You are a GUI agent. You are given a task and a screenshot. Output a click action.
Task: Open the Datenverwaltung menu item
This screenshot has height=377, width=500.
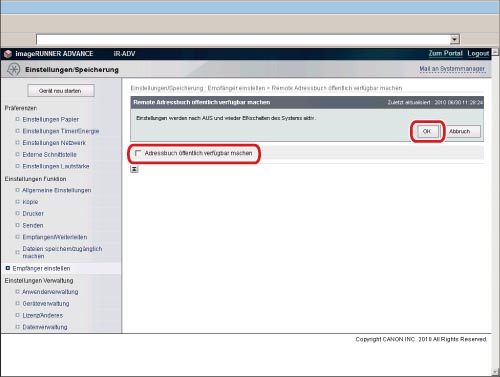[x=45, y=327]
